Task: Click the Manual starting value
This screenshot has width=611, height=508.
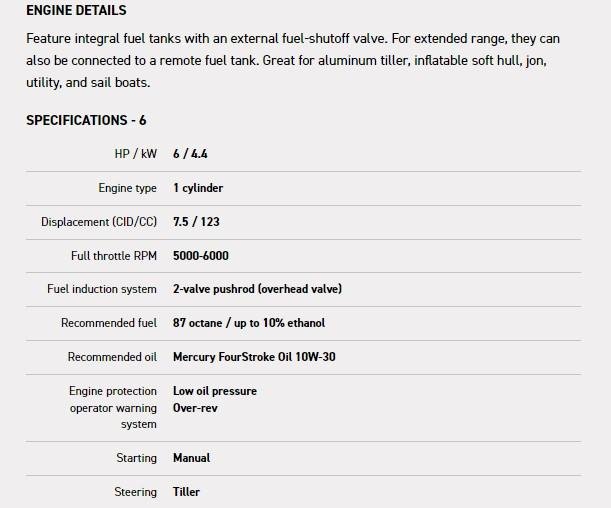Action: [x=191, y=458]
